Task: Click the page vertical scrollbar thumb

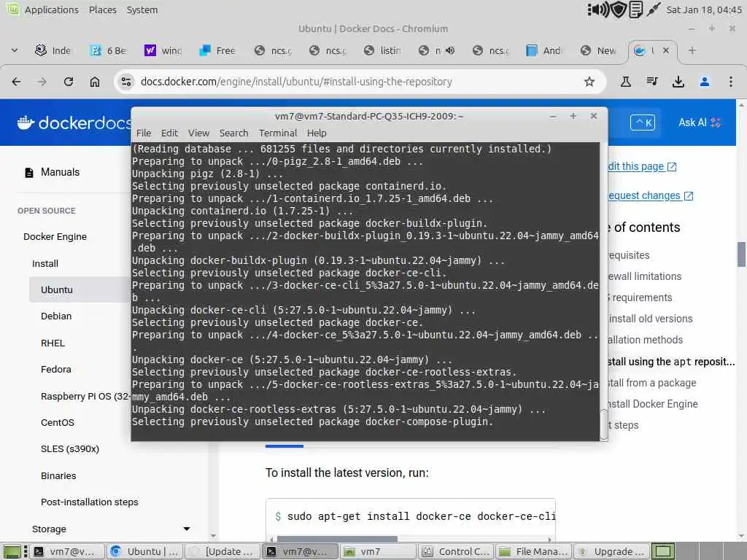Action: (741, 254)
